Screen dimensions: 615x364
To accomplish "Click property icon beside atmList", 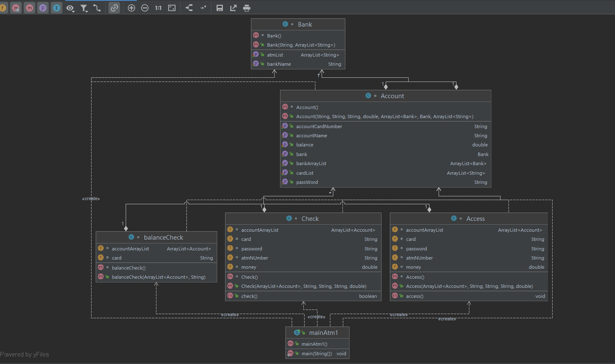I will point(256,54).
